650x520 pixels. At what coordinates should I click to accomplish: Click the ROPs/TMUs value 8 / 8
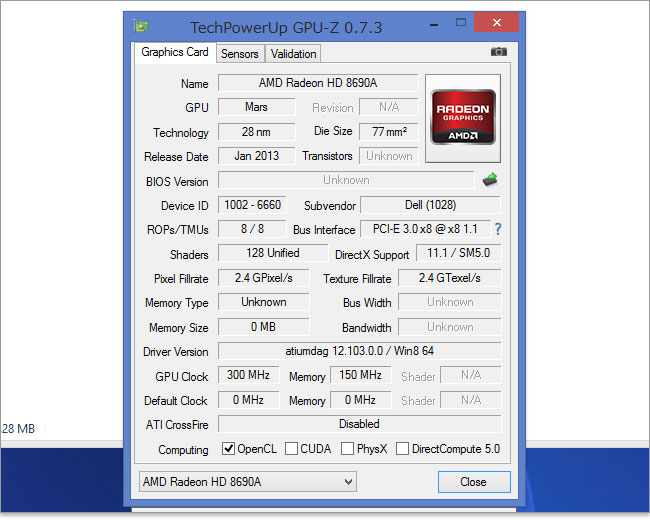click(252, 229)
